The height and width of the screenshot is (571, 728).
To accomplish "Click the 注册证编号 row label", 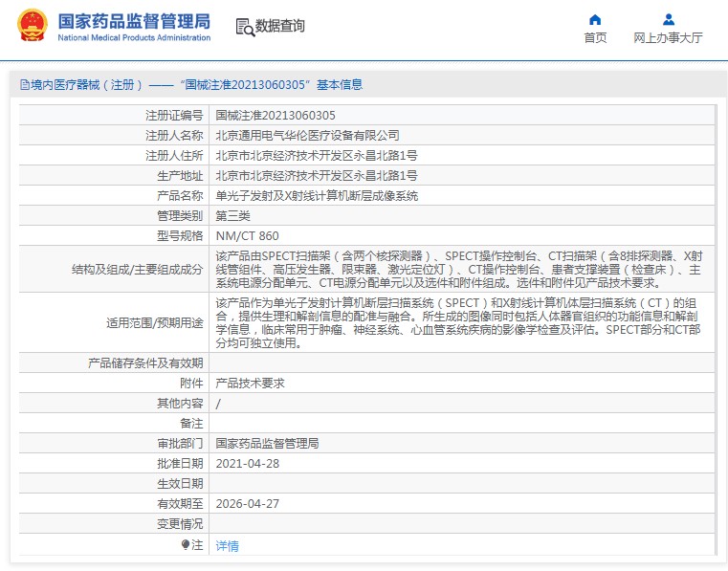I will pyautogui.click(x=174, y=115).
